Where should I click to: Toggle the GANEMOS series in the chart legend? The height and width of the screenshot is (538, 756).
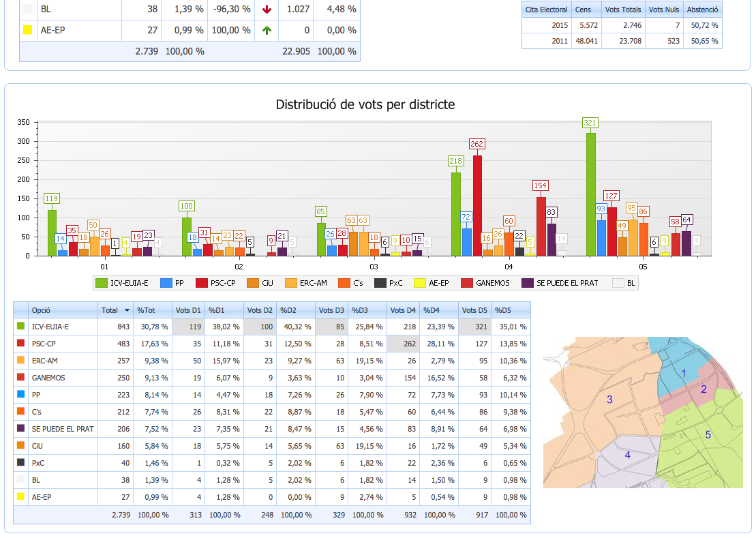(485, 282)
